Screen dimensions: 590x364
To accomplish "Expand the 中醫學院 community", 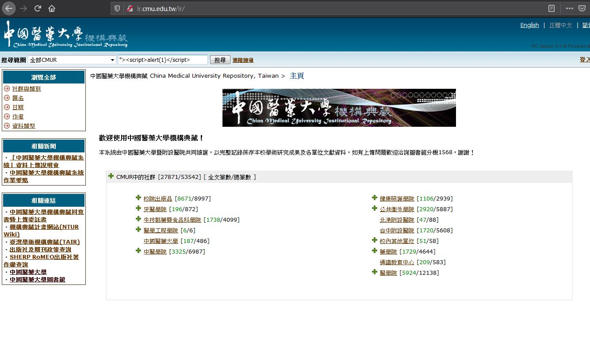I will [x=138, y=251].
